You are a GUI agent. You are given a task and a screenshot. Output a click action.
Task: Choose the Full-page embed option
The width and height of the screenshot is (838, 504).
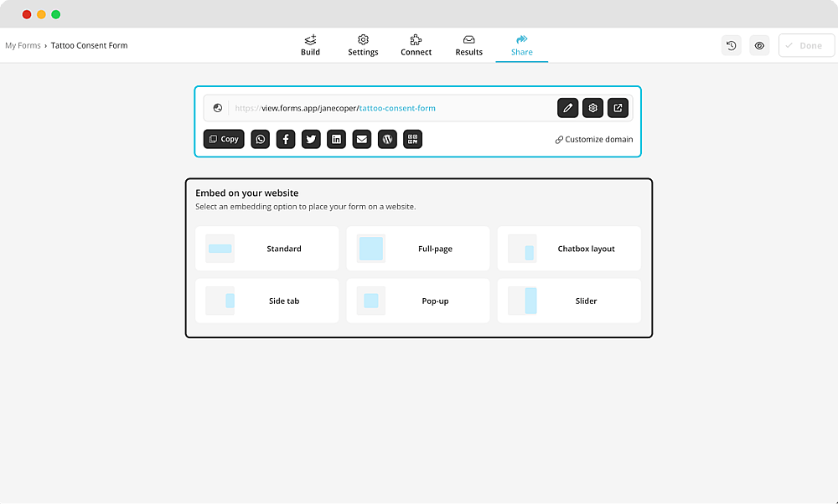point(418,249)
